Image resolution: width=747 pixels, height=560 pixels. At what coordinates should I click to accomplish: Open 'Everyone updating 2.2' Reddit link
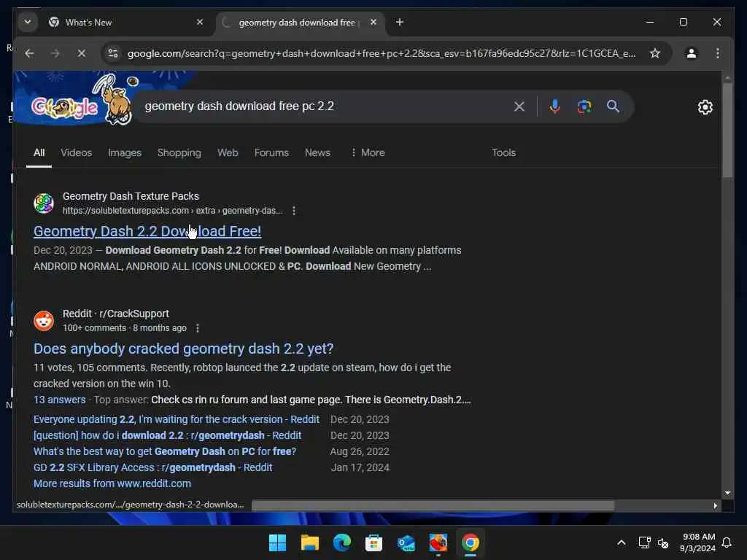tap(177, 419)
